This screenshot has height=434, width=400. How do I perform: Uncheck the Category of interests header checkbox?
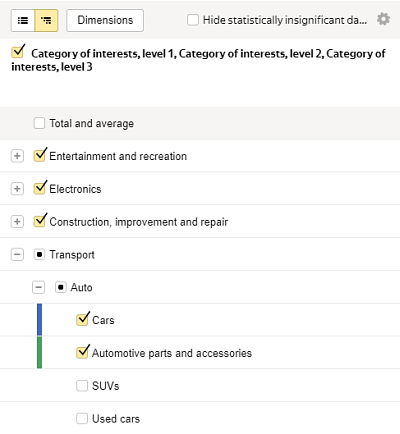click(18, 52)
